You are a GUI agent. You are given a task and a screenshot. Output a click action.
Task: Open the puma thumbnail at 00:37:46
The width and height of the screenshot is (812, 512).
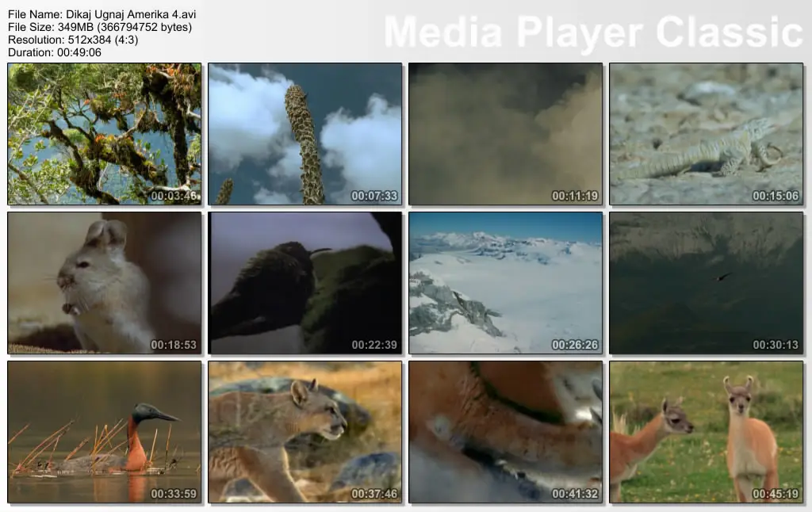(305, 432)
